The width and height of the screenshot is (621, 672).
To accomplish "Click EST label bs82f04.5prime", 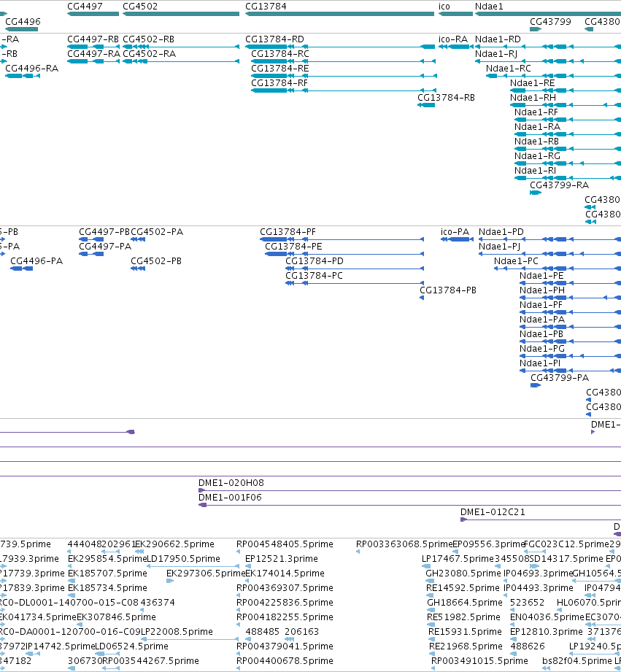I will pyautogui.click(x=577, y=661).
